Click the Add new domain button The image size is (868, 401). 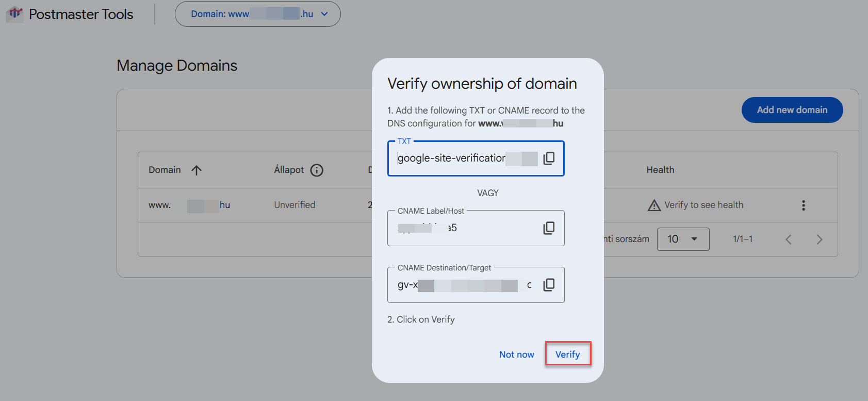pos(792,110)
